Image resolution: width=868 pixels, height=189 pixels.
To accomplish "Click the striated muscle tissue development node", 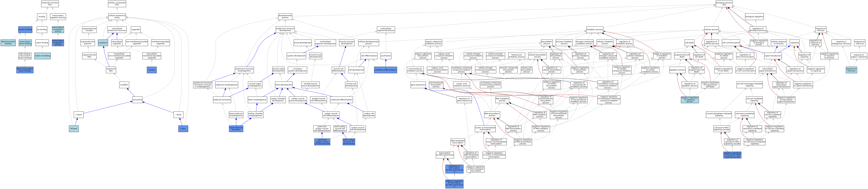I will pyautogui.click(x=310, y=85).
